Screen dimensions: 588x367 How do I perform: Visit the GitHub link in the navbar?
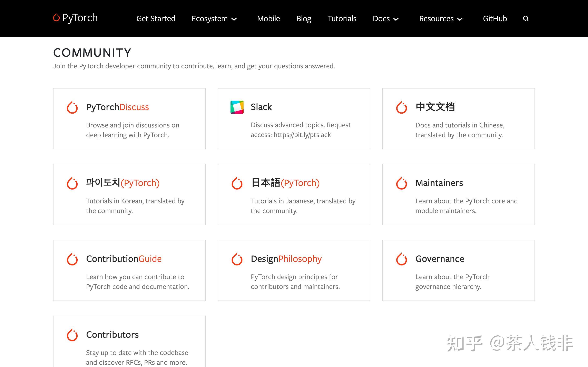coord(495,18)
